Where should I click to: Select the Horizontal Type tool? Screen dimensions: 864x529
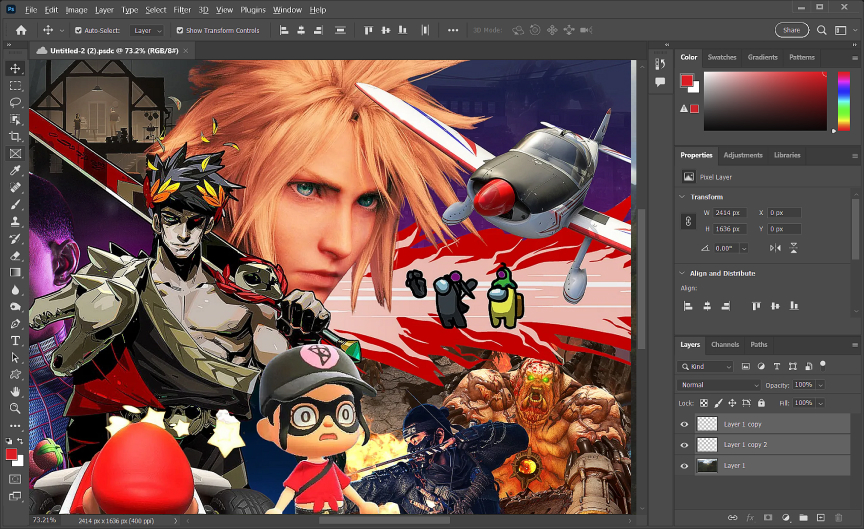point(15,341)
